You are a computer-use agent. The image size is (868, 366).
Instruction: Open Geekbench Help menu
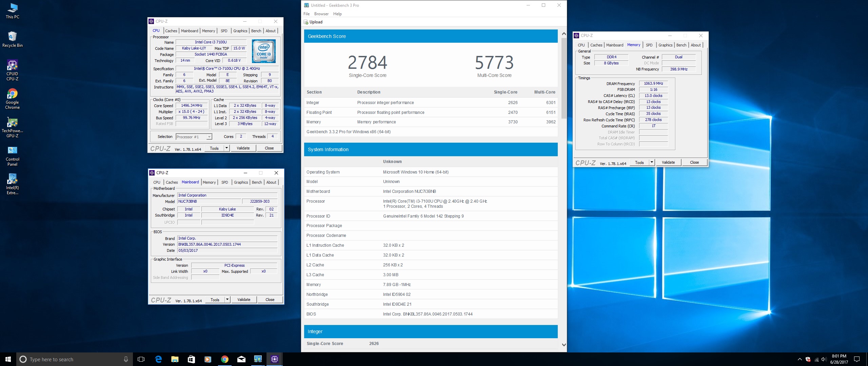point(337,14)
